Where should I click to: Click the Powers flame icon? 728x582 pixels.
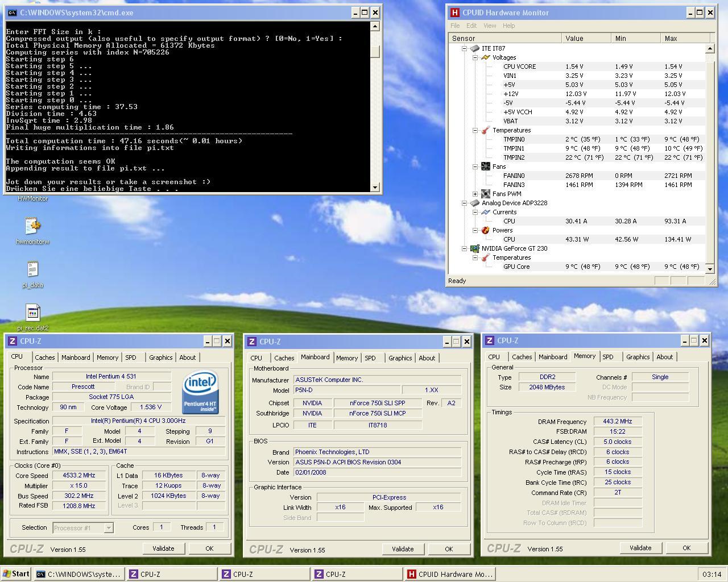(x=485, y=230)
